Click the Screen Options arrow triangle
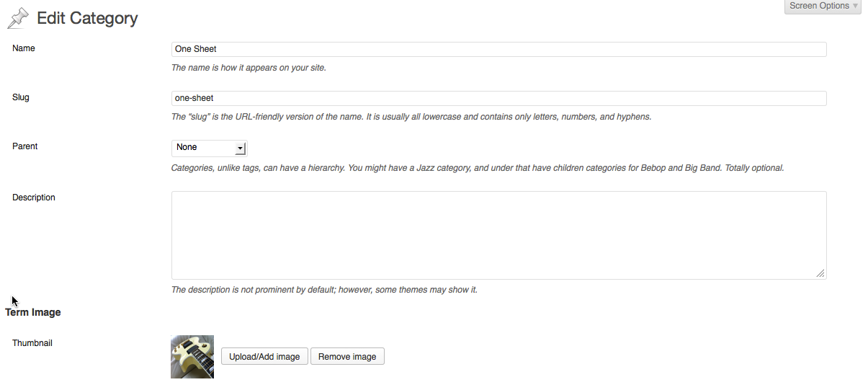Image resolution: width=868 pixels, height=390 pixels. pyautogui.click(x=855, y=6)
